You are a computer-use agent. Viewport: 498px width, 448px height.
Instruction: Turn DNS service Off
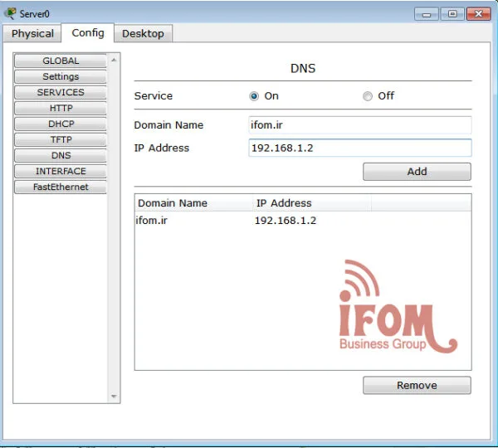click(x=368, y=96)
